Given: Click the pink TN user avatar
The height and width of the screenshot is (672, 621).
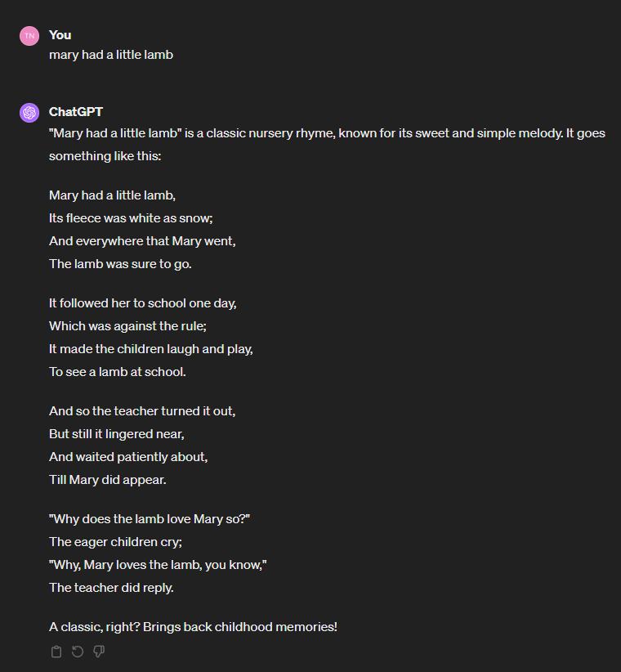Looking at the screenshot, I should 29,36.
